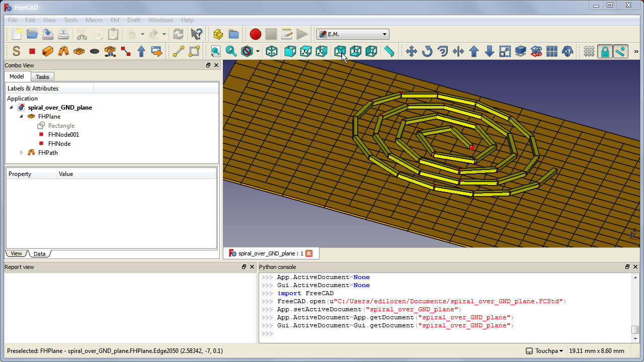Start macro recording with red circle

point(256,34)
